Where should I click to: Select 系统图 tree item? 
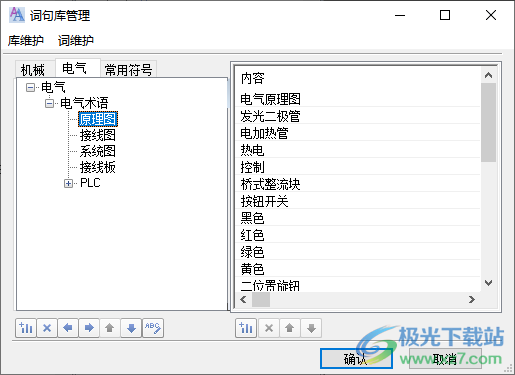click(98, 151)
